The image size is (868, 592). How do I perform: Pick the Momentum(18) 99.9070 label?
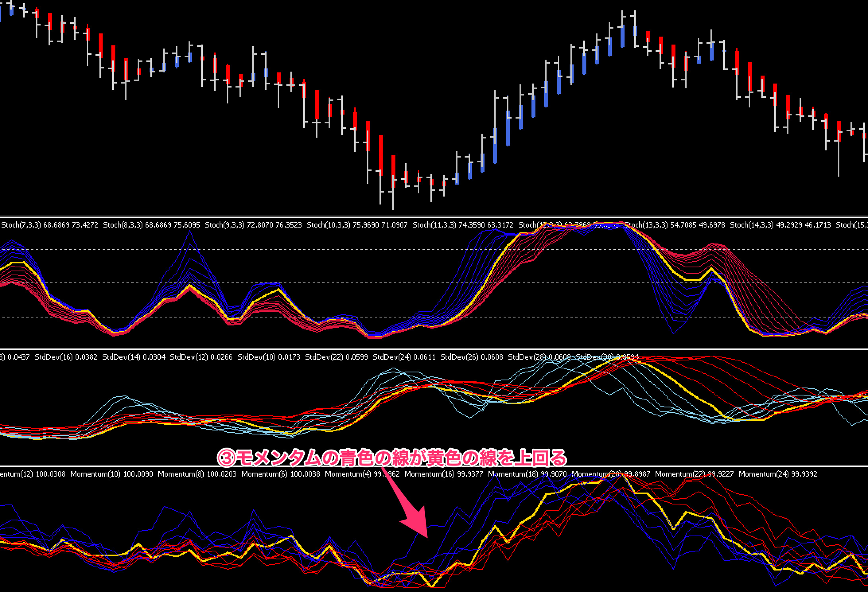527,474
